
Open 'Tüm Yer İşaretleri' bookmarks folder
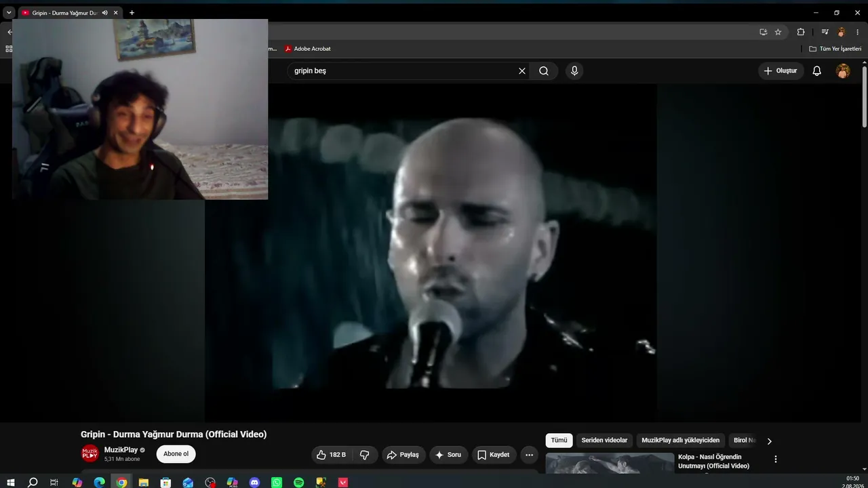[x=835, y=49]
